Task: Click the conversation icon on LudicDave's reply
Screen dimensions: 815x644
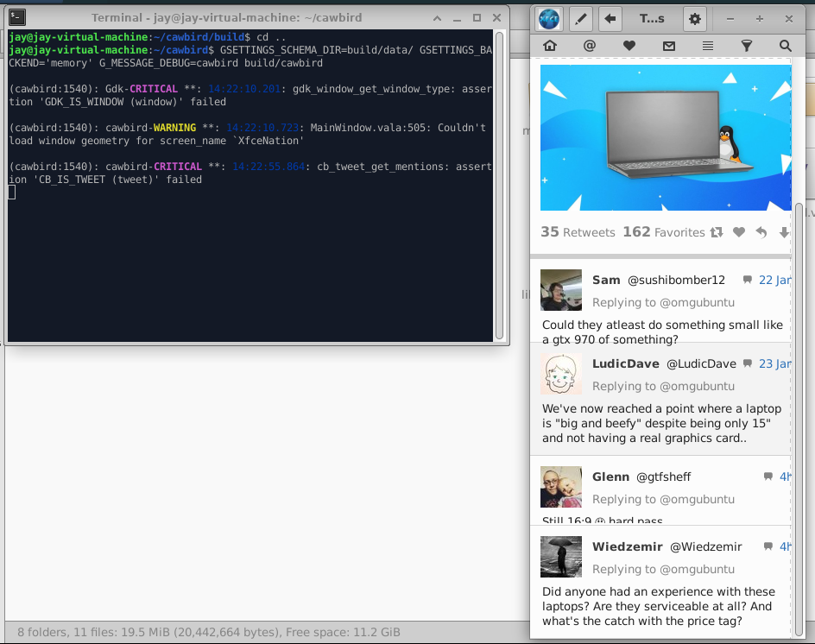Action: pyautogui.click(x=748, y=363)
